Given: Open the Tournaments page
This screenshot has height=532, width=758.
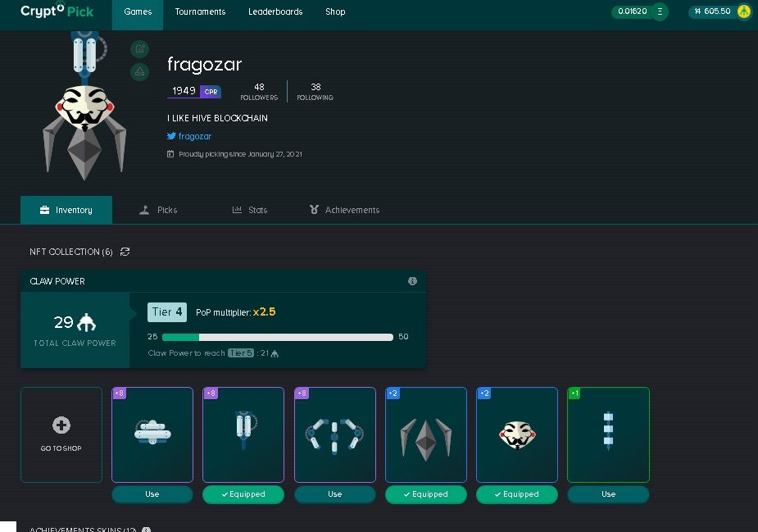Looking at the screenshot, I should coord(200,11).
